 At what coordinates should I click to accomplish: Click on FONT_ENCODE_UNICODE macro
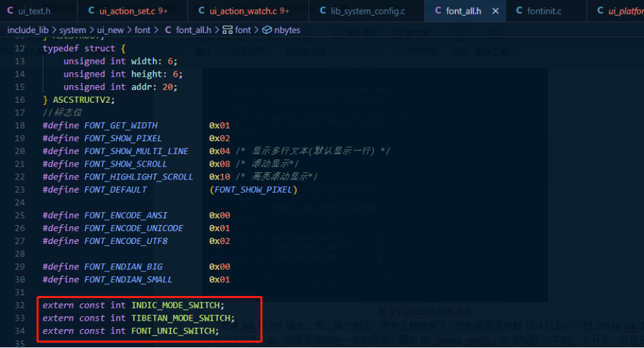(x=134, y=228)
